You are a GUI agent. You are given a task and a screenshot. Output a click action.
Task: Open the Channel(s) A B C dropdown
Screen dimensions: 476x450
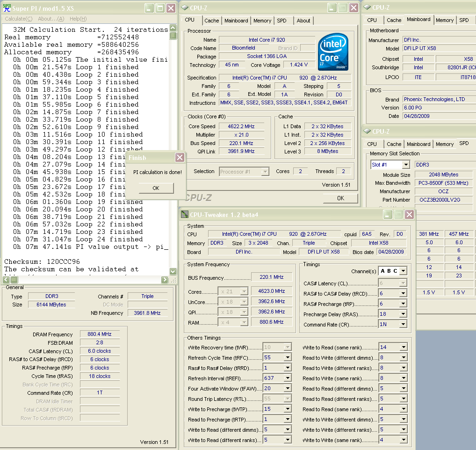click(x=403, y=271)
